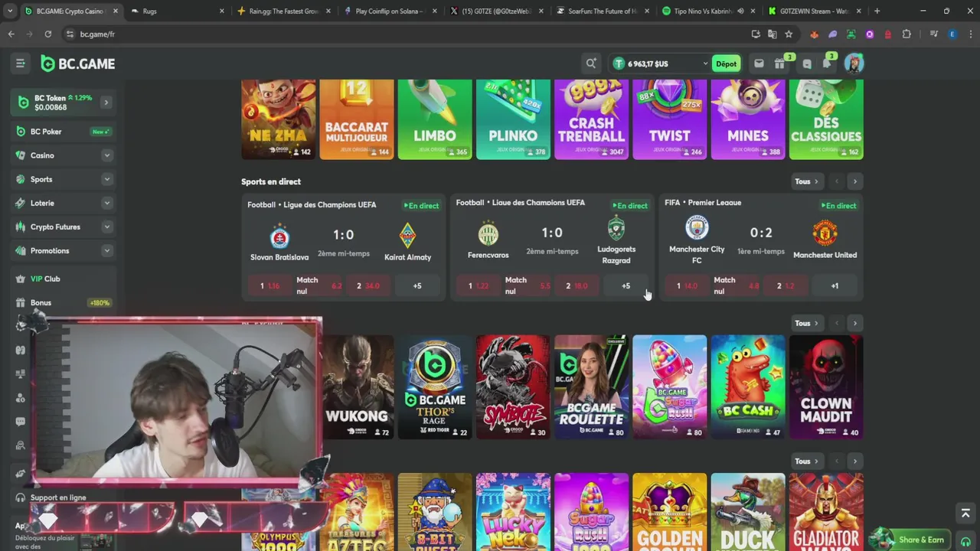This screenshot has width=980, height=551.
Task: Bet on Slovan Bratislava win odds 1.16
Action: pyautogui.click(x=269, y=285)
